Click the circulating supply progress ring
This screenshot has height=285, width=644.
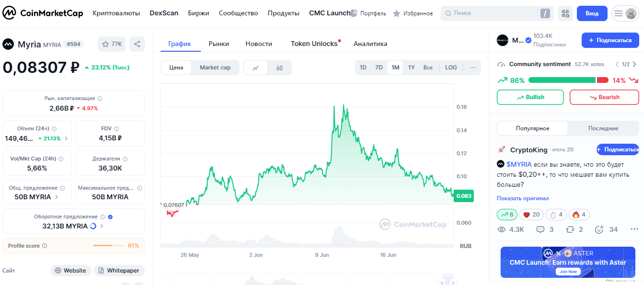coord(94,226)
